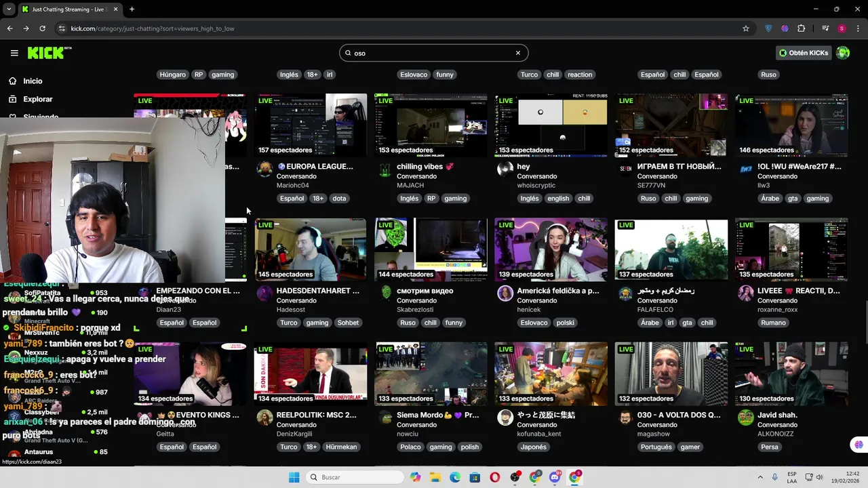Open the LIVEEE REACTII stream title
The height and width of the screenshot is (488, 868).
point(798,291)
